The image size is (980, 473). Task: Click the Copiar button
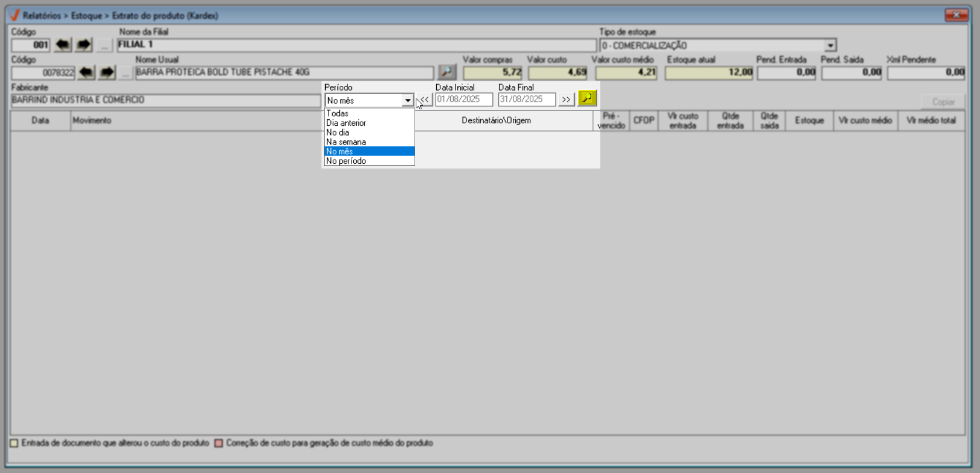point(943,102)
